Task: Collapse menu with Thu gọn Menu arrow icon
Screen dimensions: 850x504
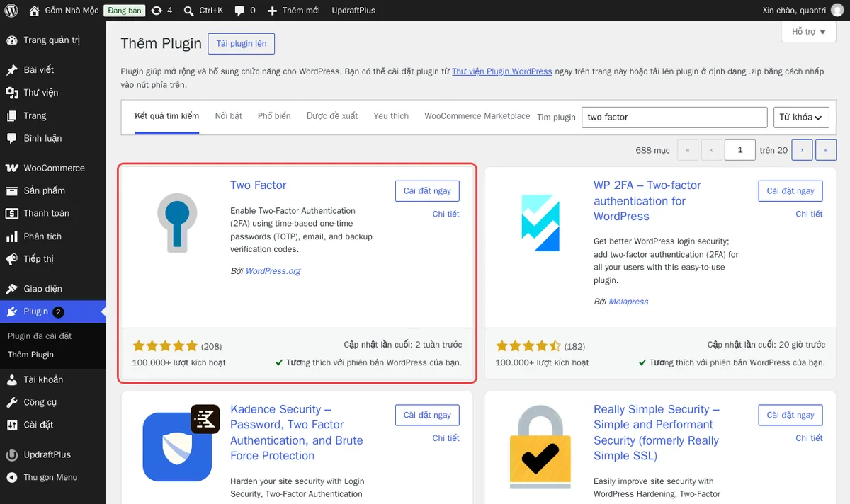Action: (x=12, y=477)
